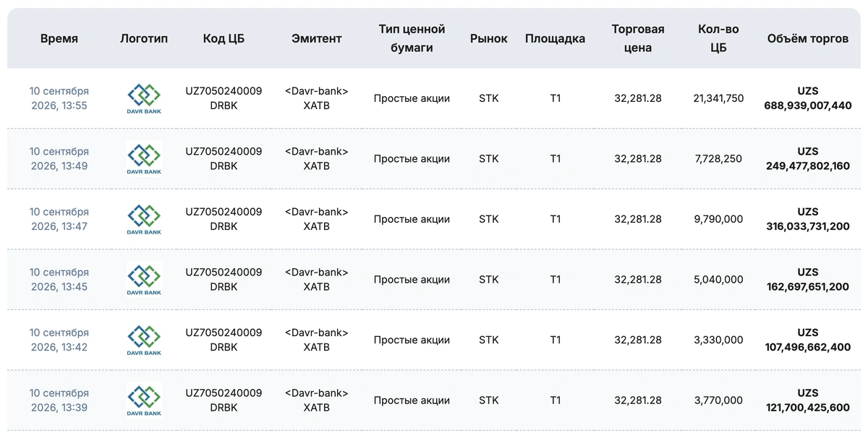This screenshot has height=441, width=868.
Task: Click the Davr Bank logo in the 13:49 row
Action: (x=144, y=159)
